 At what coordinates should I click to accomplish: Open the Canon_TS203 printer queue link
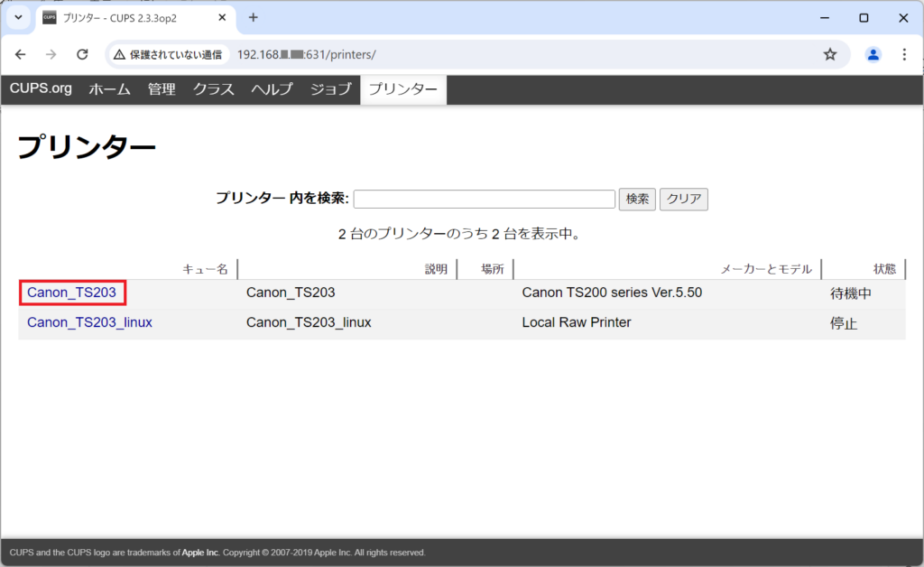click(x=72, y=293)
